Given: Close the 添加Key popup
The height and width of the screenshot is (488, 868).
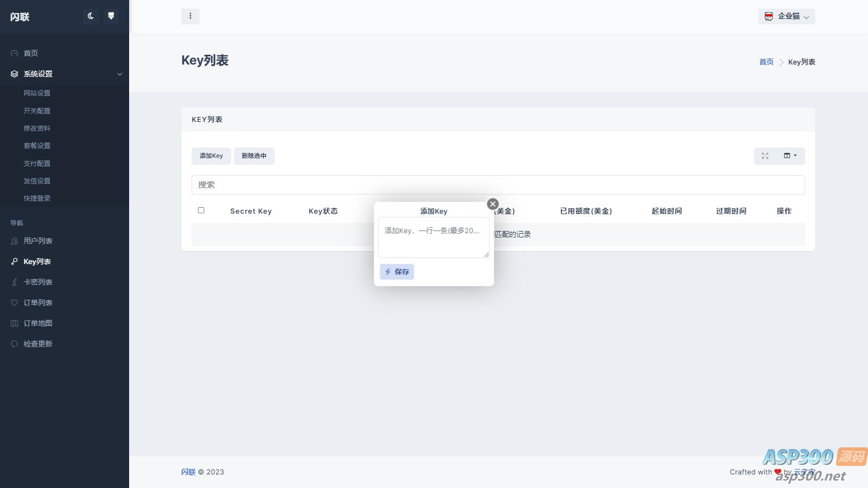Looking at the screenshot, I should tap(493, 204).
